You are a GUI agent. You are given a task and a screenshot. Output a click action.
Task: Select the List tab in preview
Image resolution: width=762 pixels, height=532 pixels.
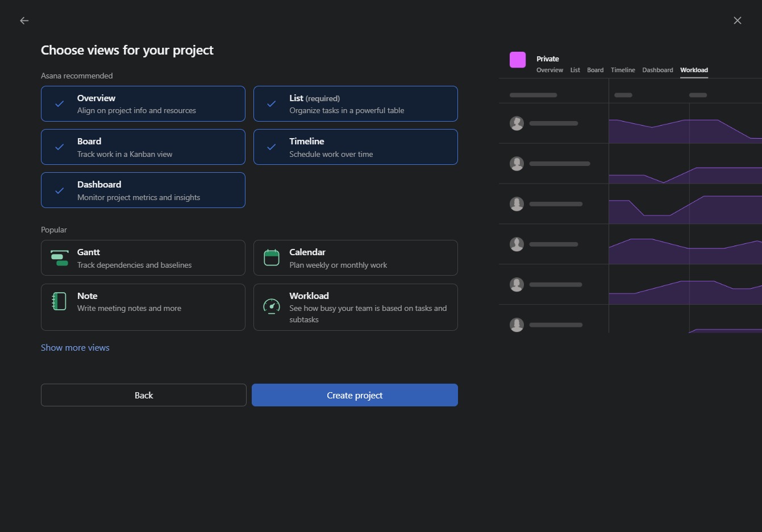[x=575, y=70]
